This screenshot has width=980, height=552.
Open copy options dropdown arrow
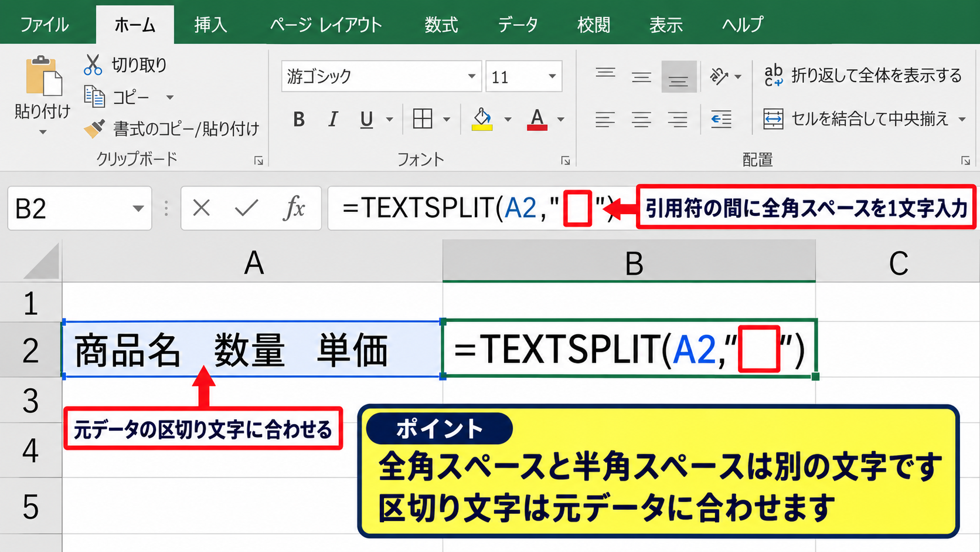tap(170, 97)
